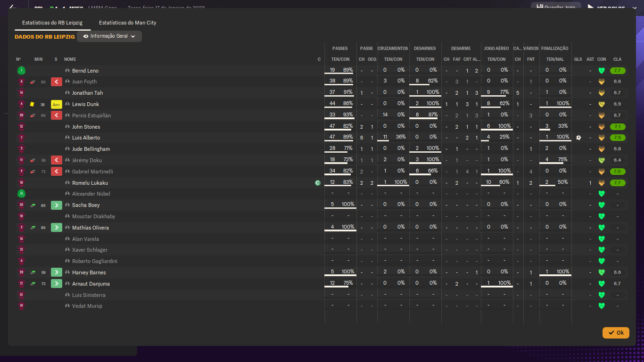The width and height of the screenshot is (644, 362).
Task: Click Mathías Olivera's green substituted-on arrow
Action: pyautogui.click(x=57, y=228)
